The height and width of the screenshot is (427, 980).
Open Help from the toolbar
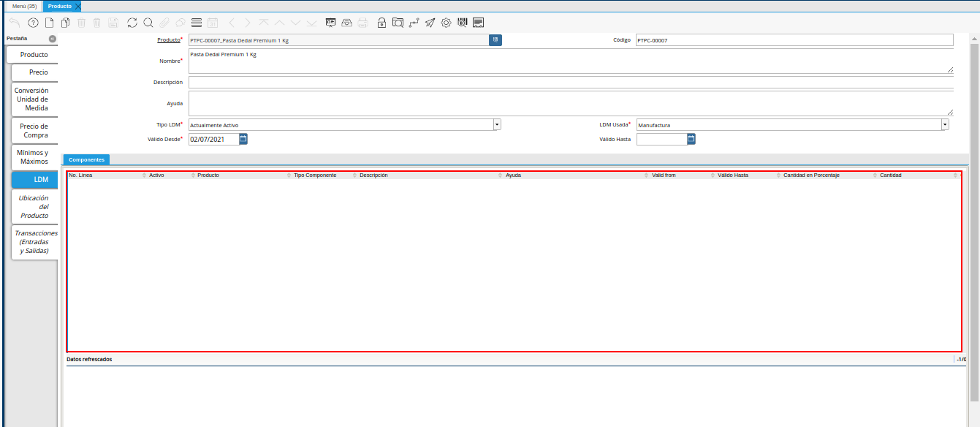point(33,23)
